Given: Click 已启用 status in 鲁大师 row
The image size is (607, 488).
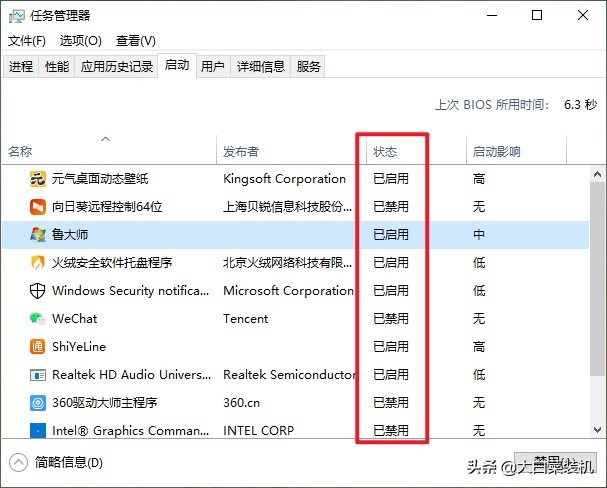Looking at the screenshot, I should point(391,235).
